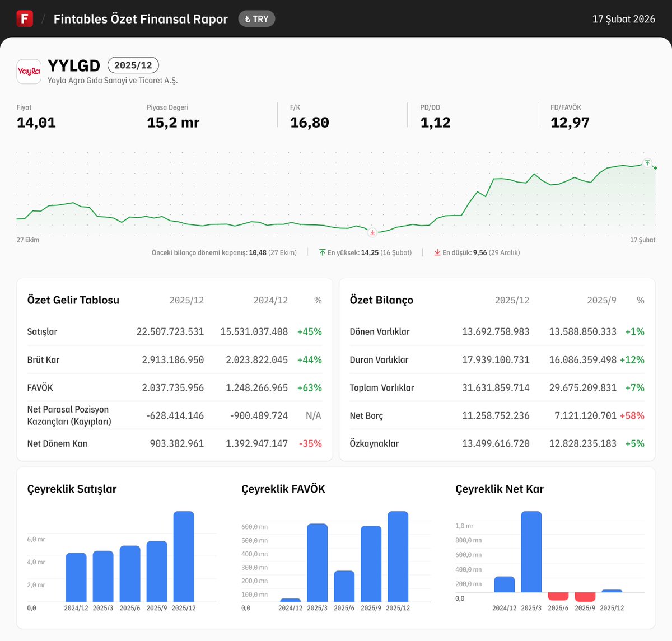
Task: Click the Net Borç value 11.258.752.236
Action: point(496,415)
